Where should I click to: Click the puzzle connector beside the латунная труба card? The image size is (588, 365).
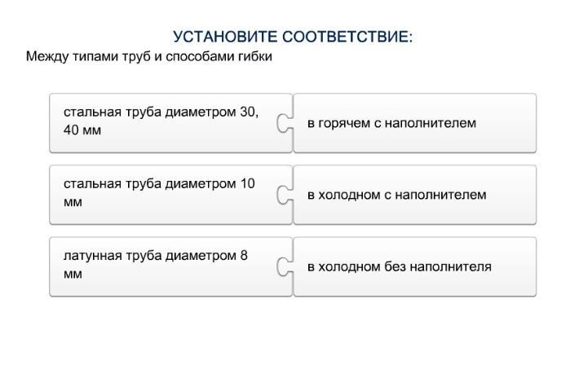[285, 266]
